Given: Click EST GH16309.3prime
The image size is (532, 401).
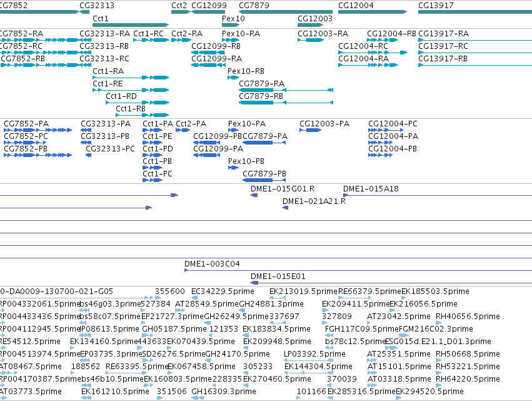Looking at the screenshot, I should coord(198,398).
